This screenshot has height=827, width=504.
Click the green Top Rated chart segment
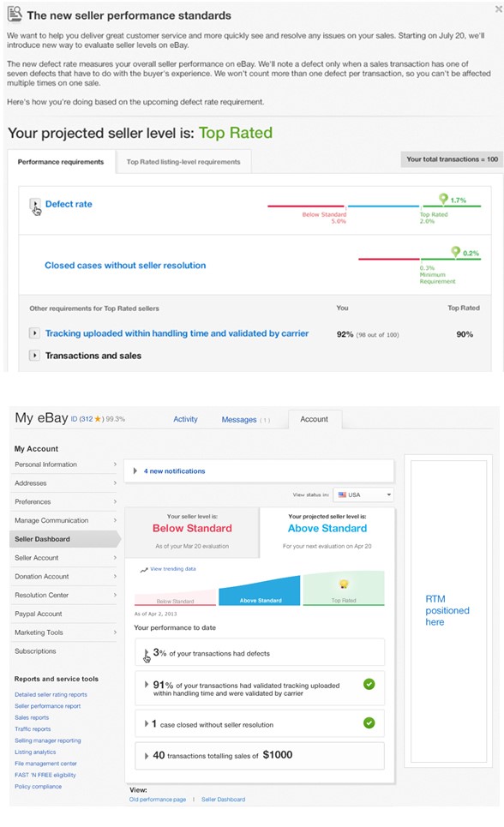[x=344, y=588]
